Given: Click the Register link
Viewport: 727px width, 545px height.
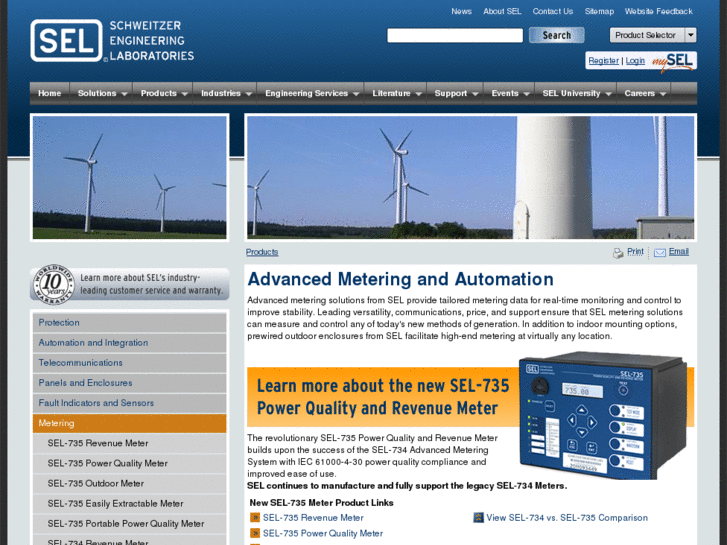Looking at the screenshot, I should 603,61.
